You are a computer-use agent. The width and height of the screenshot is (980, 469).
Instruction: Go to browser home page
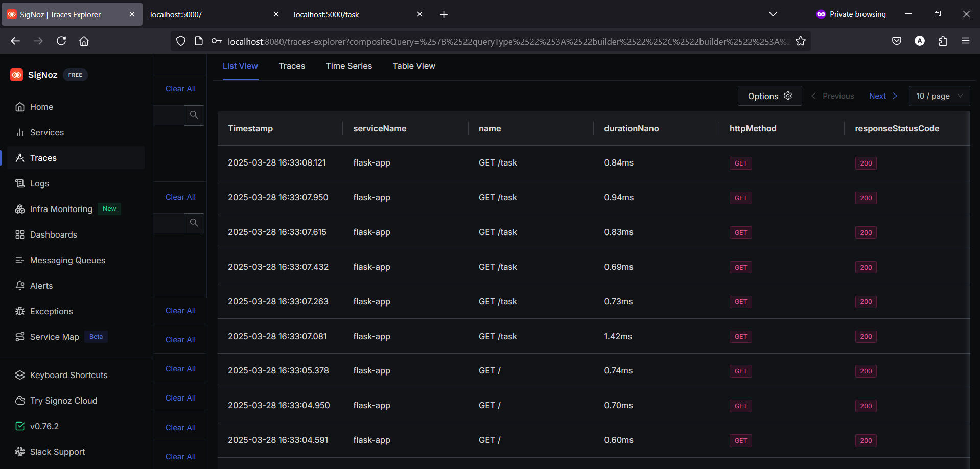pyautogui.click(x=84, y=41)
